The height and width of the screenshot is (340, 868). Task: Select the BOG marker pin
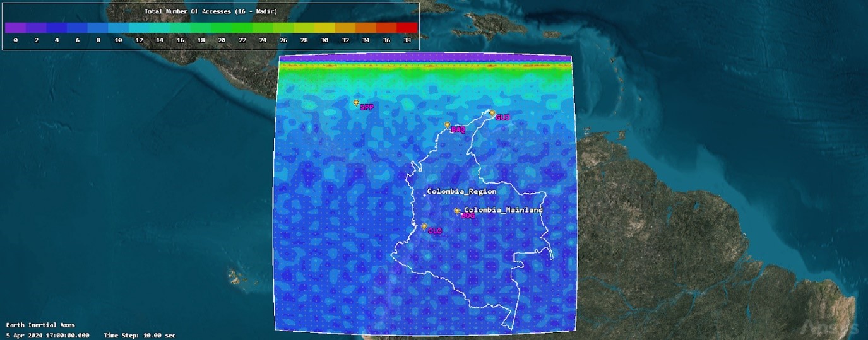[x=457, y=211]
